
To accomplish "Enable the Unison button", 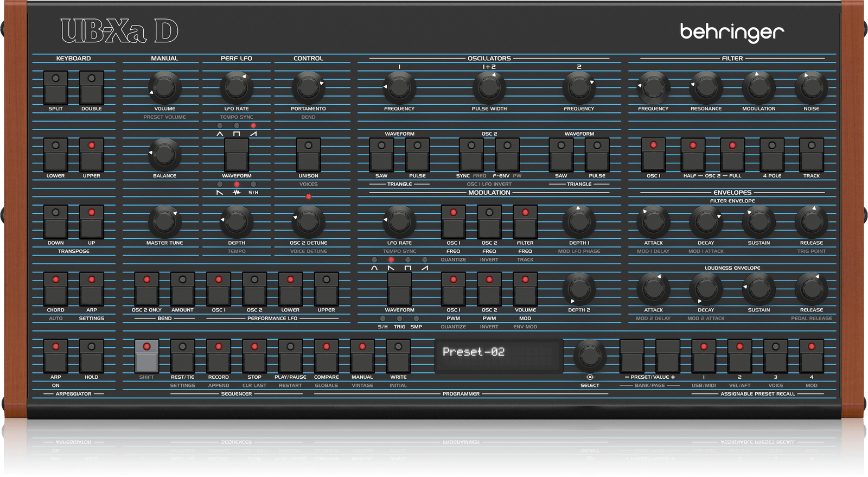I will (x=308, y=155).
